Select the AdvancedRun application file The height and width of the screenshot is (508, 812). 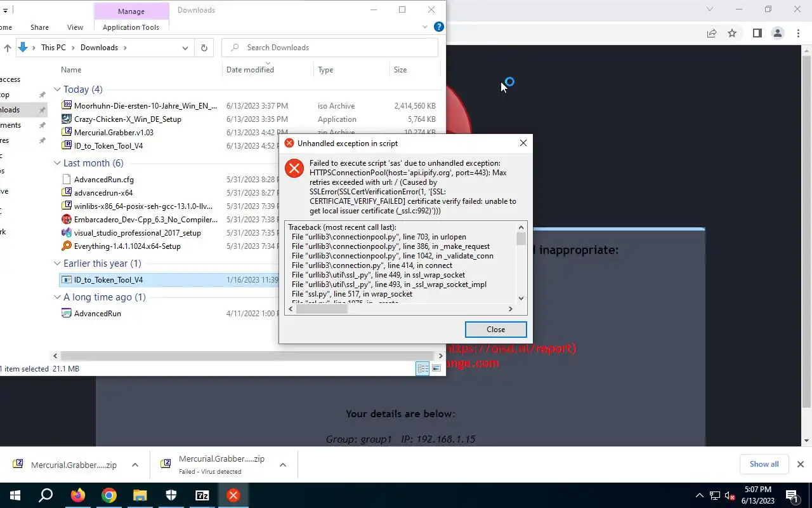[97, 314]
